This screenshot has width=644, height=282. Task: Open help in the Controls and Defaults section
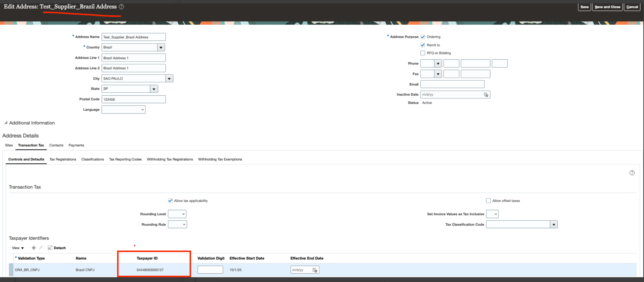tap(632, 172)
